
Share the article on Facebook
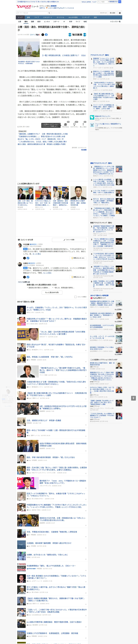tap(46, 35)
